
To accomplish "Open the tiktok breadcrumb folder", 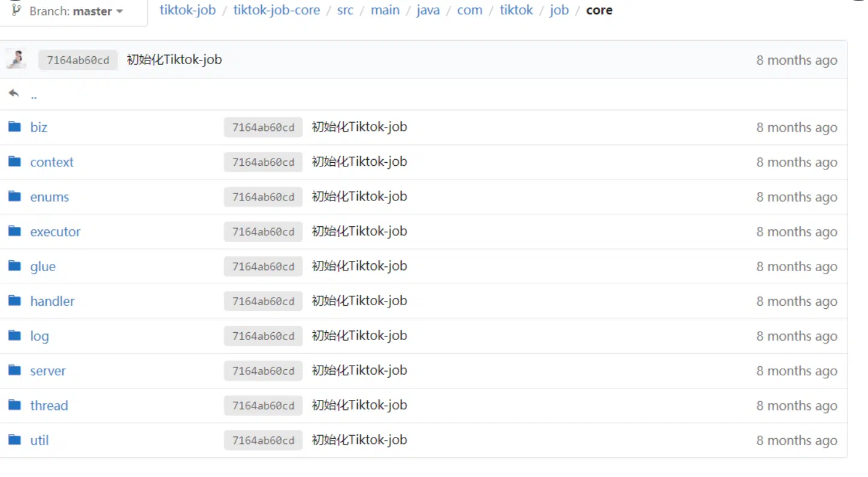I will [x=516, y=10].
